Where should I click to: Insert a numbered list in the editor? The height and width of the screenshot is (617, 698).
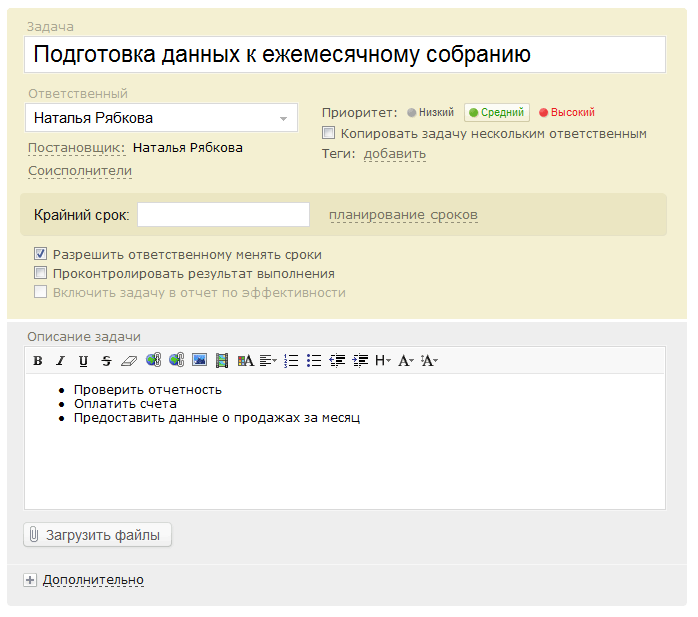coord(291,361)
